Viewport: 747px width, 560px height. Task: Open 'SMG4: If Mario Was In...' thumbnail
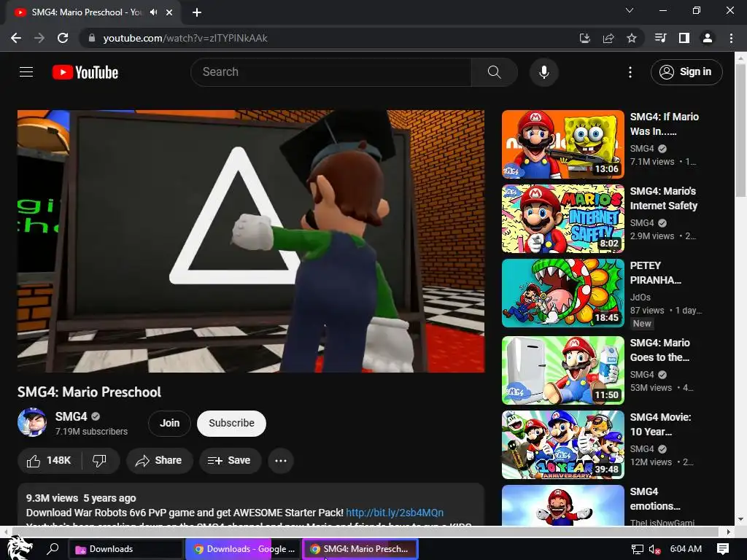click(562, 144)
